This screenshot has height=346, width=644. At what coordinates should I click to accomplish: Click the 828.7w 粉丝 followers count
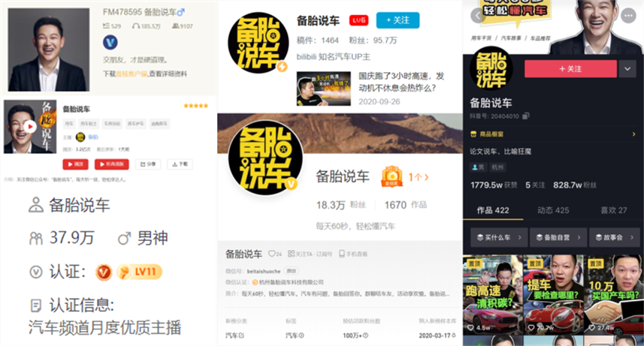[574, 185]
